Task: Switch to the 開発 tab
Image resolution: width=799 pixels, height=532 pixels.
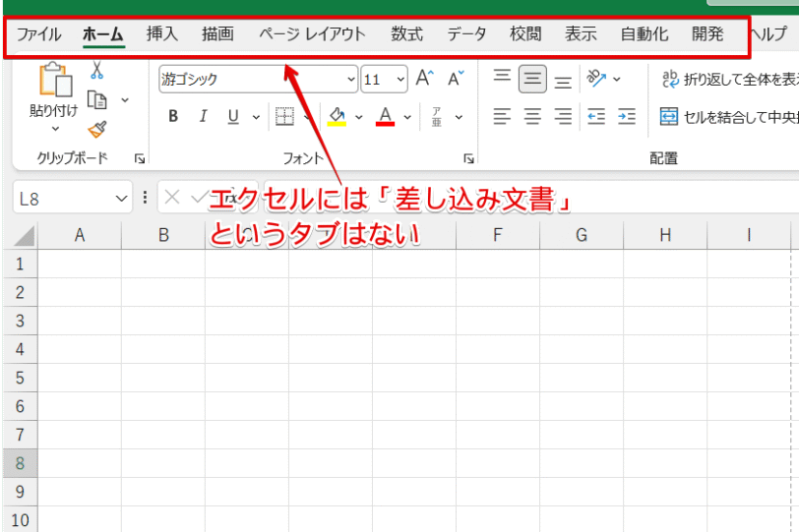Action: pyautogui.click(x=707, y=34)
